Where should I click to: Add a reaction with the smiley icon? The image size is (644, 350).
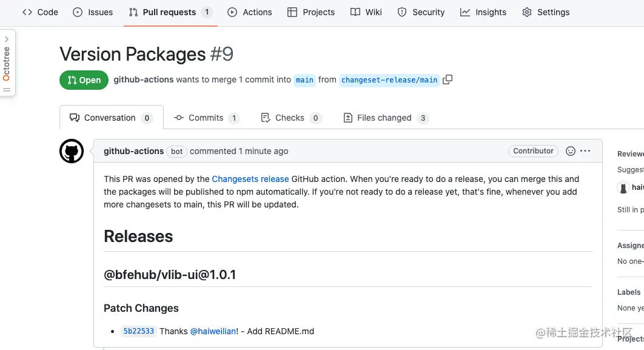571,151
